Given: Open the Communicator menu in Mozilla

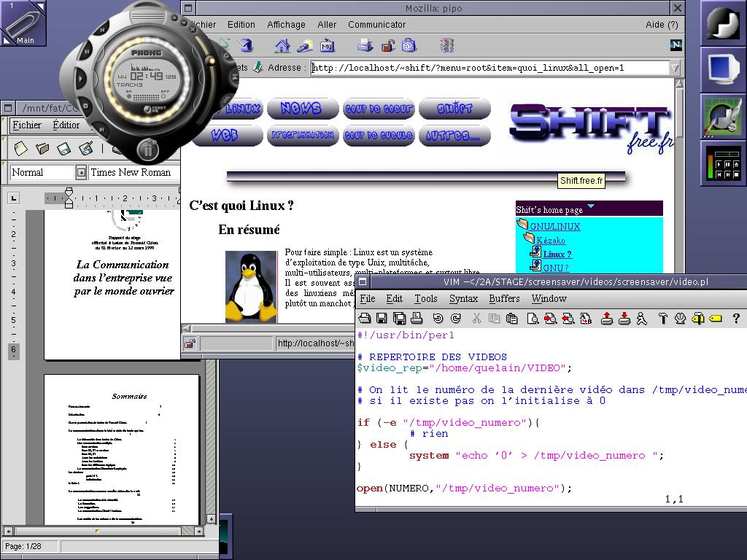Looking at the screenshot, I should pyautogui.click(x=376, y=24).
